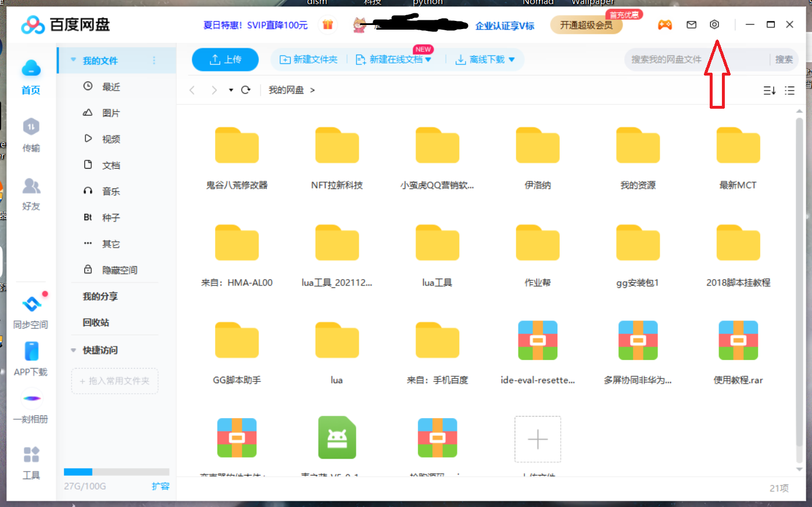The height and width of the screenshot is (507, 812).
Task: Click the 上传 upload button
Action: click(x=226, y=59)
